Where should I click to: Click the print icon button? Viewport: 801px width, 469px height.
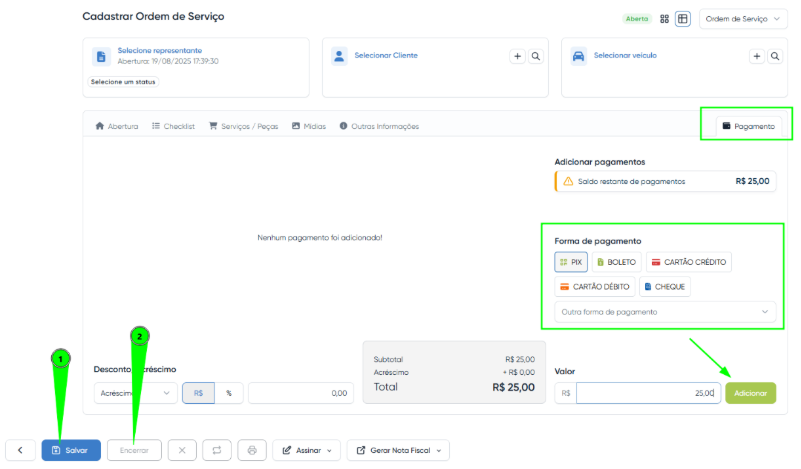click(252, 450)
